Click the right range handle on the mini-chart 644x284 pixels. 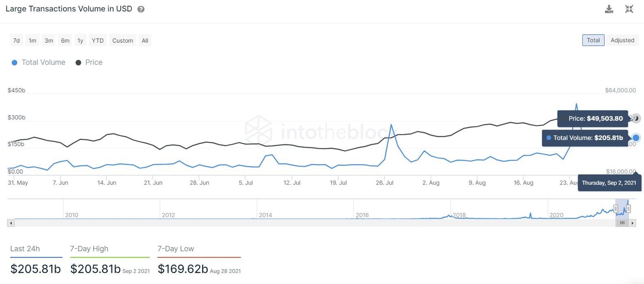click(629, 209)
